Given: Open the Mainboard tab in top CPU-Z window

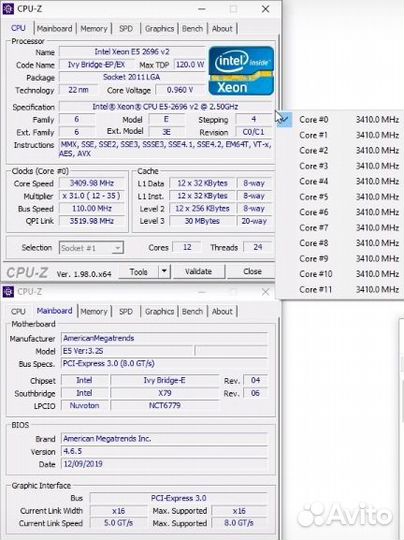Looking at the screenshot, I should pos(54,29).
